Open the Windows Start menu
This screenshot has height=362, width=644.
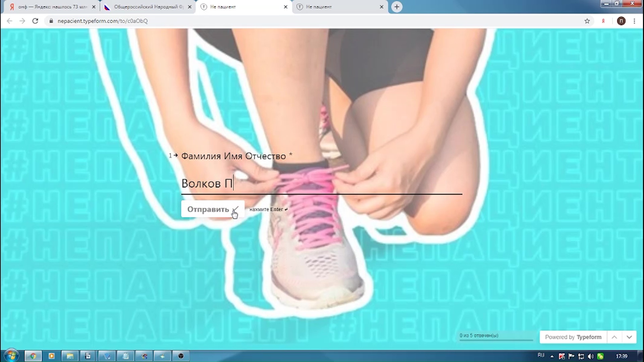point(11,355)
